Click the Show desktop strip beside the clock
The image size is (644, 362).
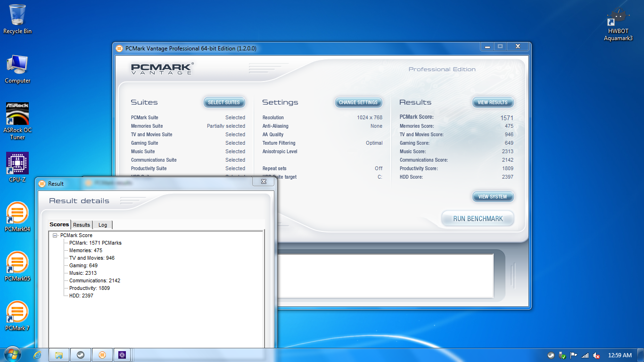(x=641, y=355)
